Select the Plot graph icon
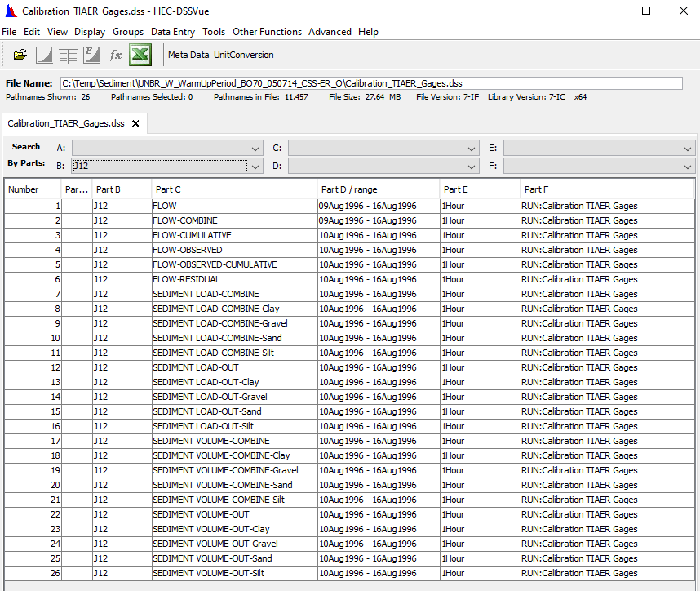700x591 pixels. point(43,55)
